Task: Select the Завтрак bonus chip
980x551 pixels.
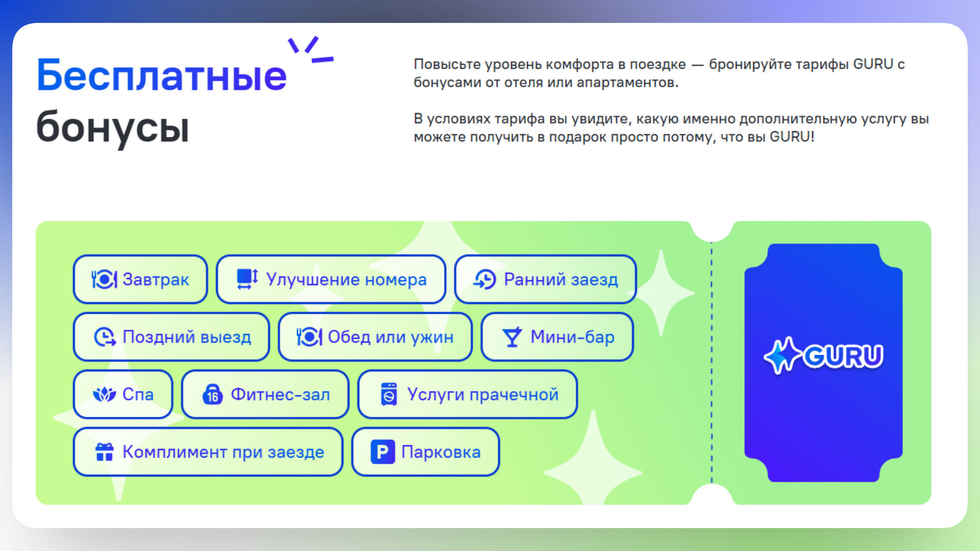Action: 140,279
